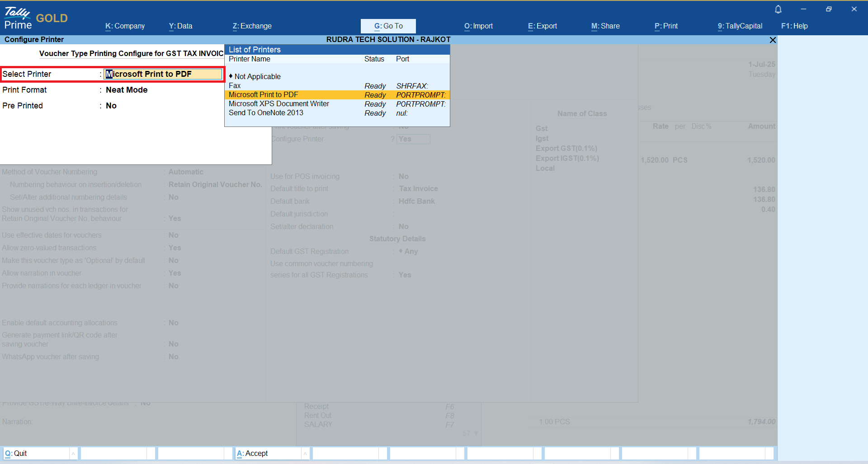868x464 pixels.
Task: Click the Select Printer input field
Action: click(163, 74)
